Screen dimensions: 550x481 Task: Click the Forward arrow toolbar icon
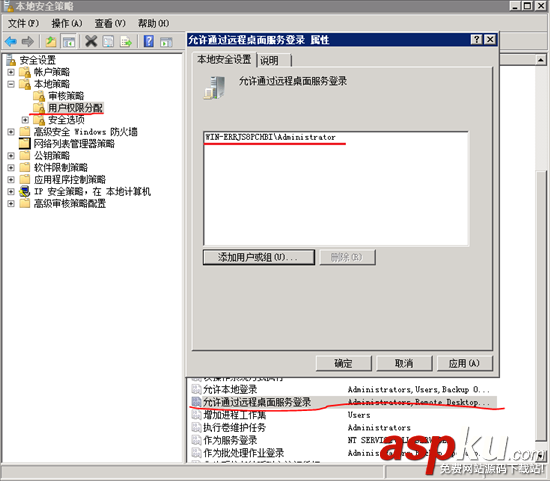[x=28, y=42]
